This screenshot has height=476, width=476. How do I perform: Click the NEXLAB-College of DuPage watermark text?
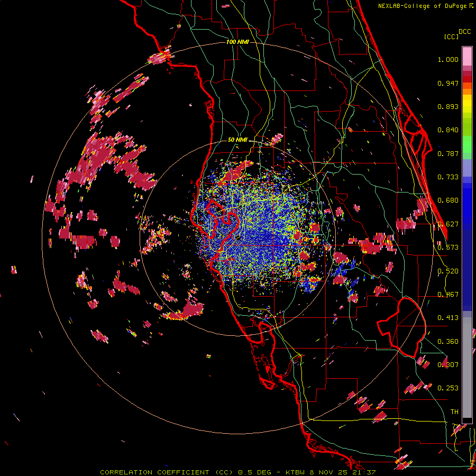(423, 6)
